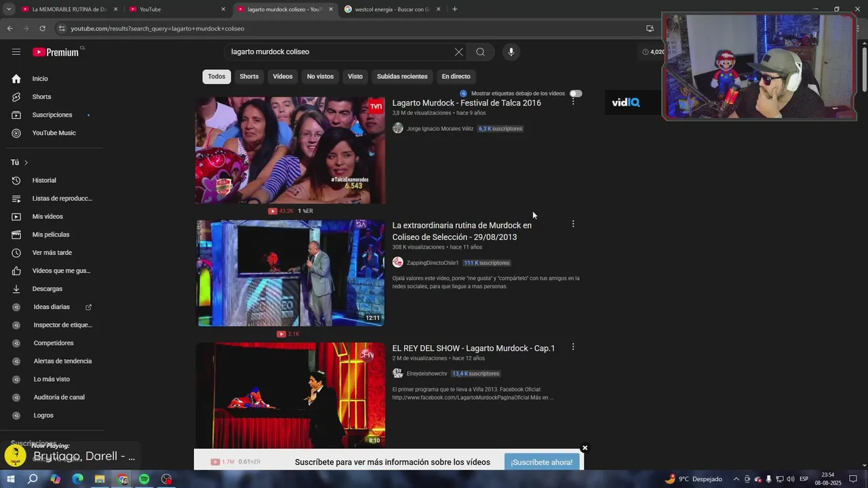Select the No vistos filter chip

(x=320, y=77)
